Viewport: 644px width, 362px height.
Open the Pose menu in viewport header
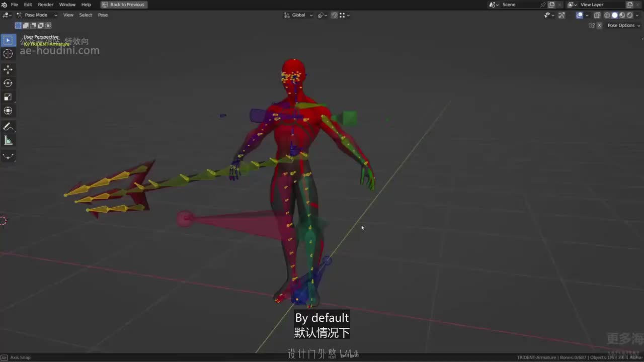pyautogui.click(x=103, y=15)
